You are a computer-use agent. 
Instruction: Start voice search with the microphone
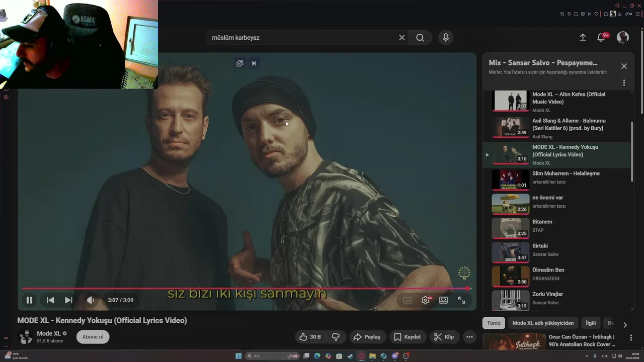[x=445, y=38]
